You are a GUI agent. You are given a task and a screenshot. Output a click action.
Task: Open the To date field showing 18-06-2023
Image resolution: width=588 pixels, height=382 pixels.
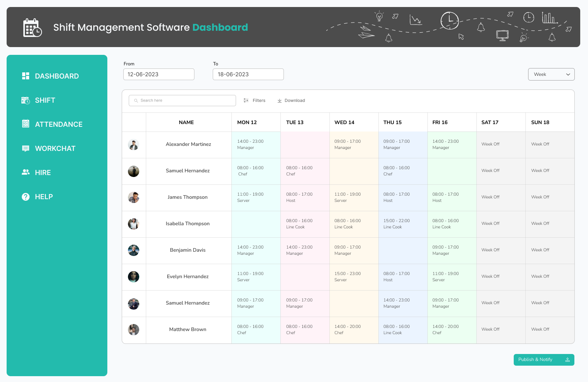click(x=248, y=74)
